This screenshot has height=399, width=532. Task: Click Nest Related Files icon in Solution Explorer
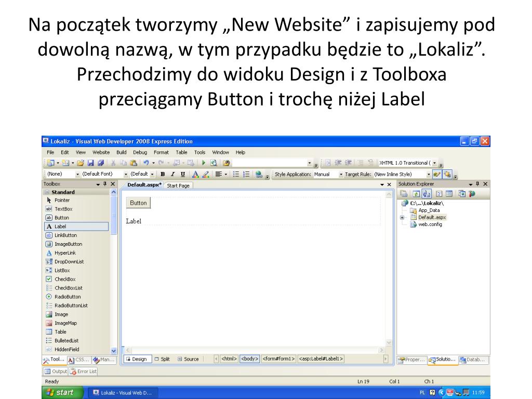[x=427, y=194]
